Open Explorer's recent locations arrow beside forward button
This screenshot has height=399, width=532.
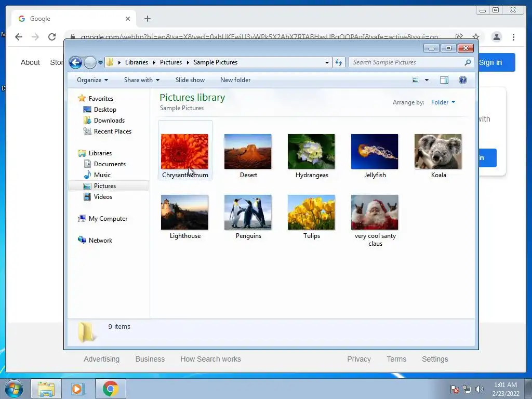point(100,63)
